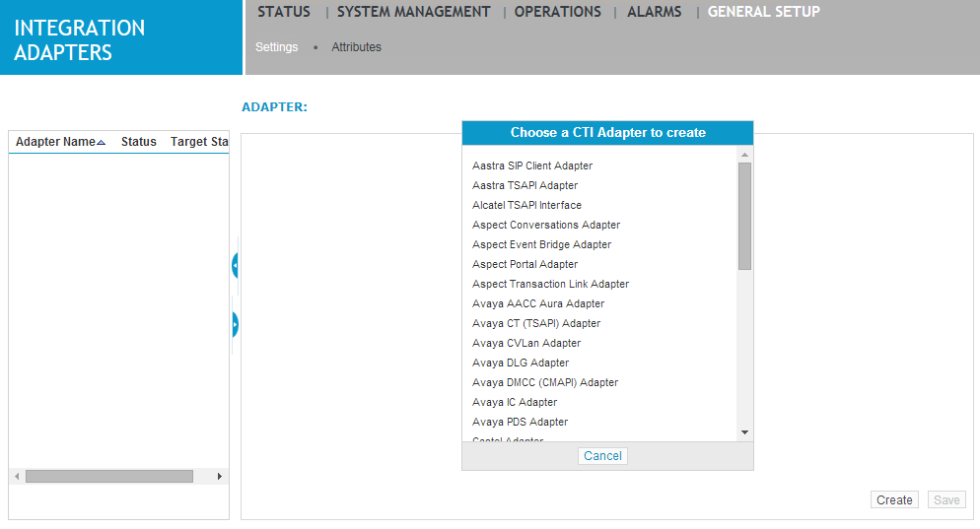This screenshot has width=980, height=529.
Task: Select Aspect Event Bridge Adapter
Action: (542, 244)
